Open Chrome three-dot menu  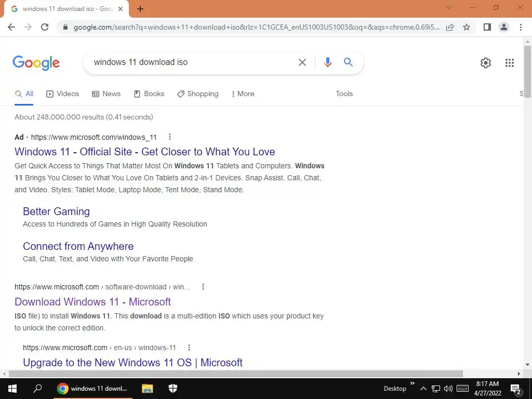[521, 27]
